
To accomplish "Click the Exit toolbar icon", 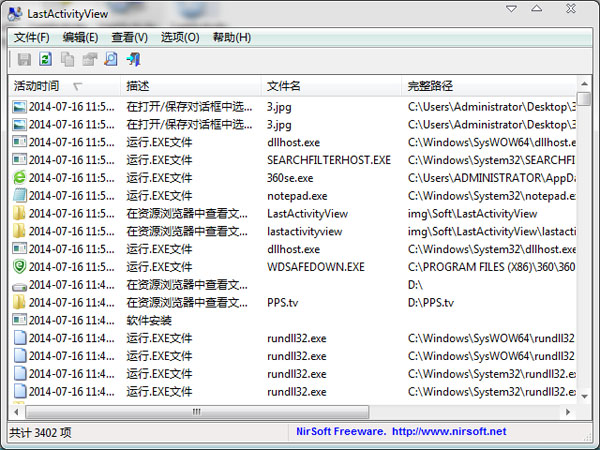I will pyautogui.click(x=134, y=59).
